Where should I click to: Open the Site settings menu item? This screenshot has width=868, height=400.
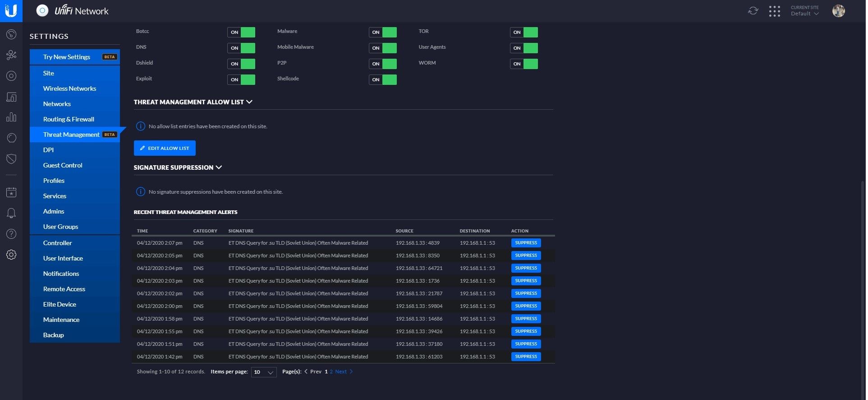pos(75,73)
